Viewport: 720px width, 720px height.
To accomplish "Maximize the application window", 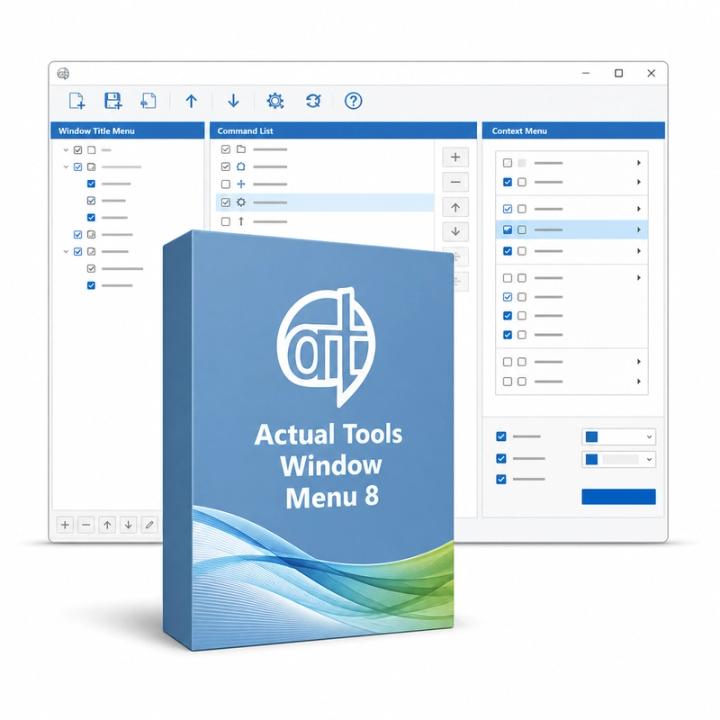I will (619, 73).
